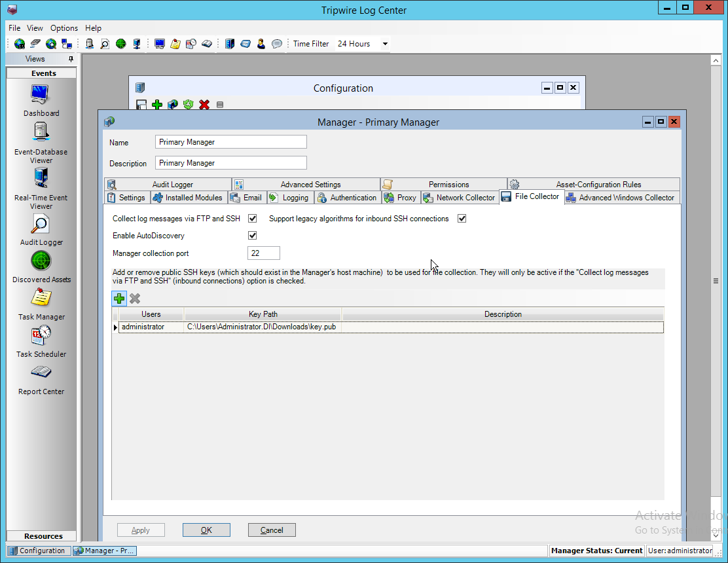
Task: Switch to the Advanced Settings tab
Action: pyautogui.click(x=306, y=184)
